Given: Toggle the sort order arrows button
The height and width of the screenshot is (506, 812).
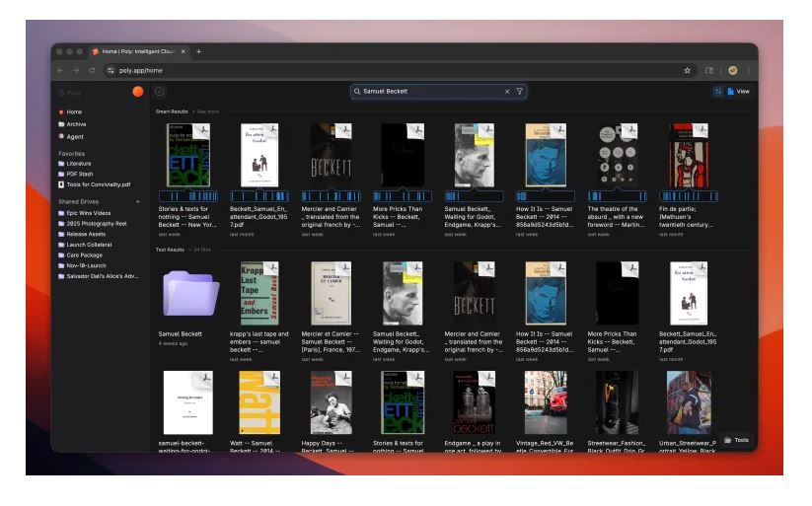Looking at the screenshot, I should [x=717, y=91].
